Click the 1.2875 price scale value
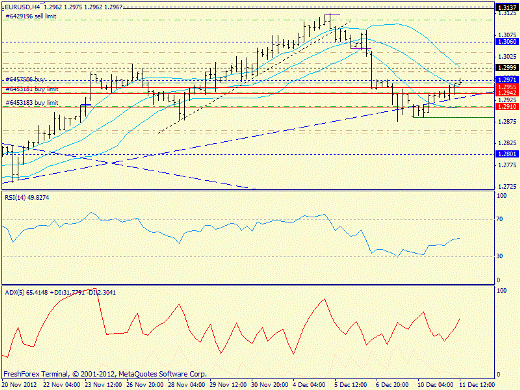The image size is (520, 390). pyautogui.click(x=507, y=122)
